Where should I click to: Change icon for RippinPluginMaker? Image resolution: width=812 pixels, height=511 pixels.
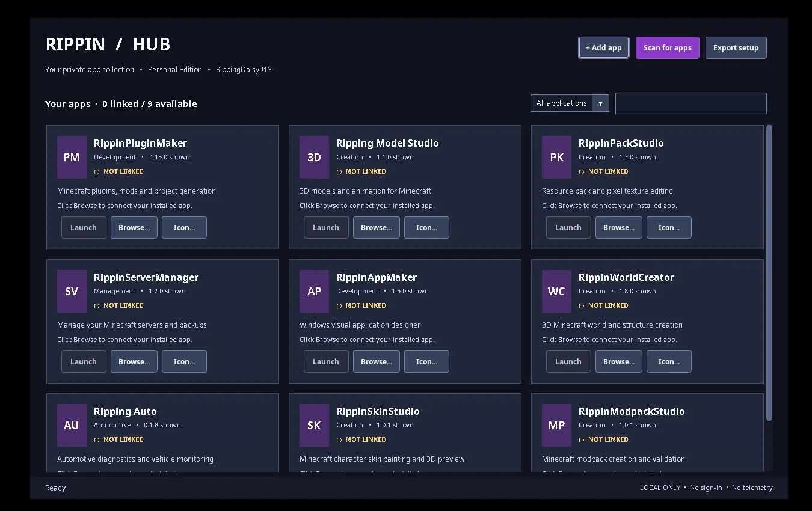tap(184, 228)
